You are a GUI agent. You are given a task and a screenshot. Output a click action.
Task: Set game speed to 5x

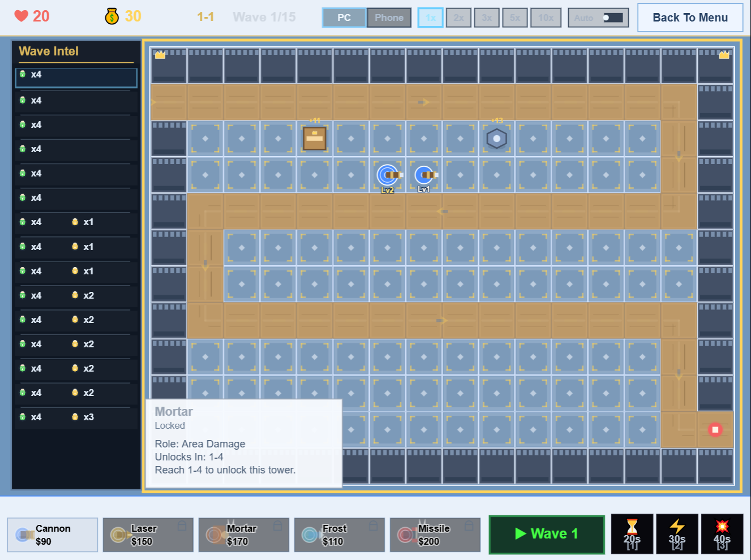(515, 18)
